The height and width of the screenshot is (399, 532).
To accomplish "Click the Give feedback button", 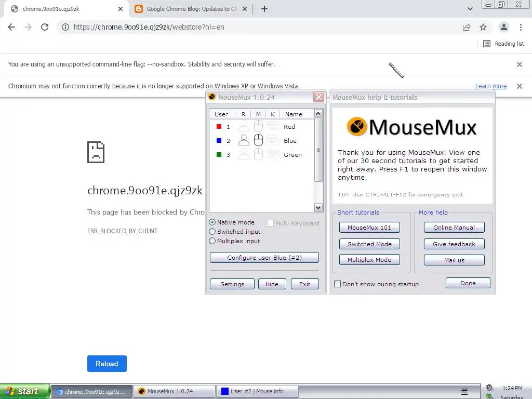I will pyautogui.click(x=454, y=244).
